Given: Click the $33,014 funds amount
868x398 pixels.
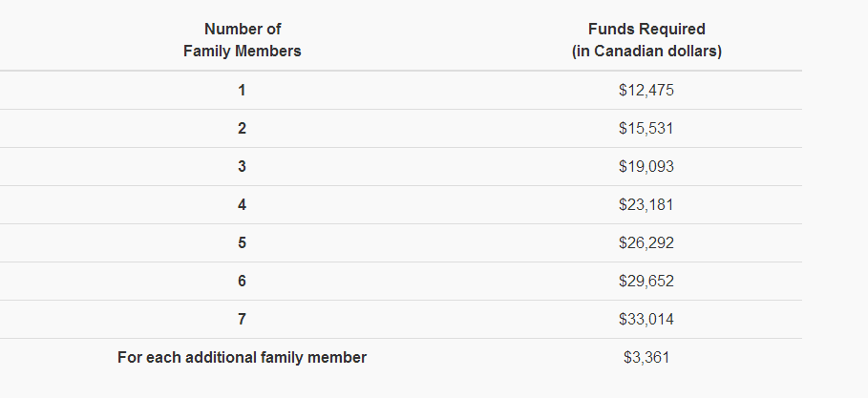Looking at the screenshot, I should click(x=646, y=320).
